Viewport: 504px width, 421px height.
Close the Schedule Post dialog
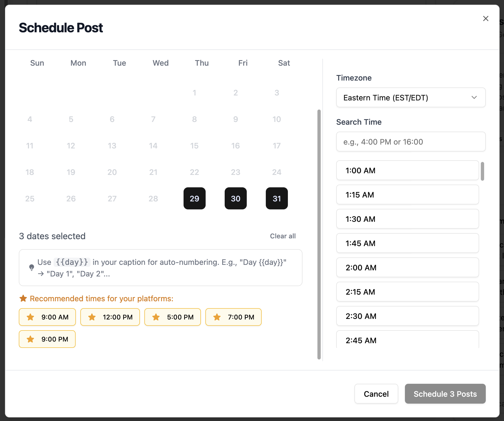click(486, 18)
